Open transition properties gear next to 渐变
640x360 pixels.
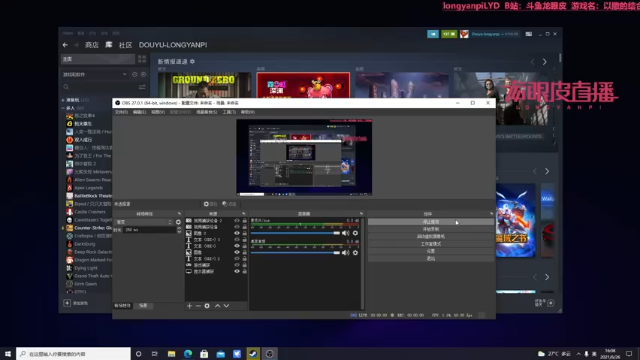(178, 222)
